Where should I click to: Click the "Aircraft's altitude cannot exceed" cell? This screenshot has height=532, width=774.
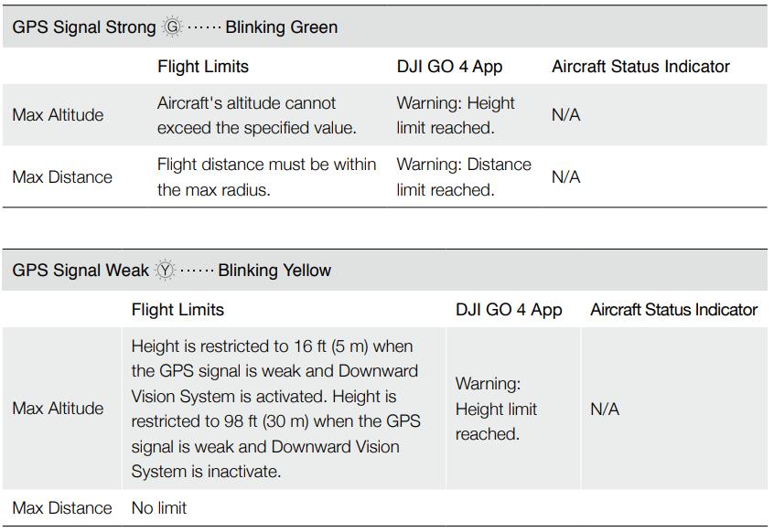point(256,115)
